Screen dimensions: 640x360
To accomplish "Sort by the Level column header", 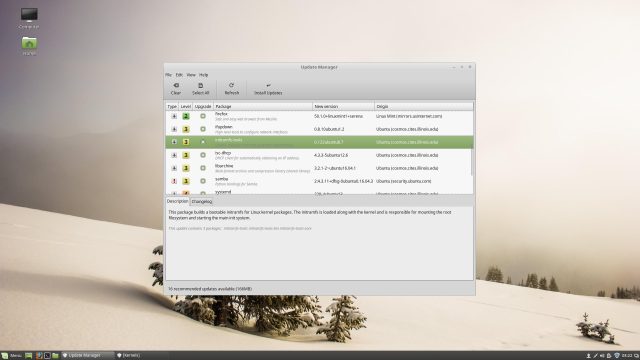I will tap(186, 107).
